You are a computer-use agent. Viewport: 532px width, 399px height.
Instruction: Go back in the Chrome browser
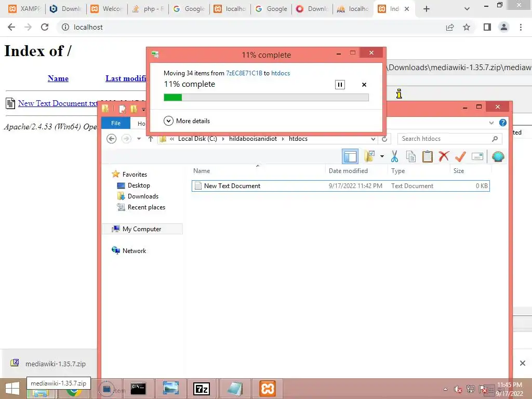coord(11,27)
